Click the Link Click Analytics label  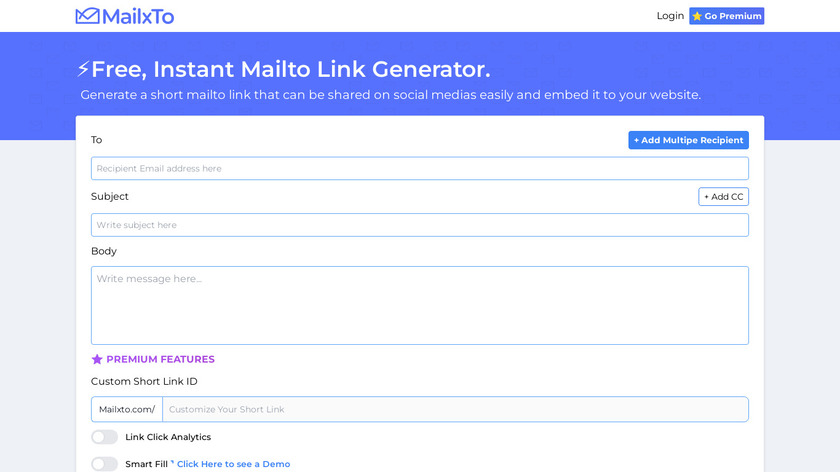[168, 437]
